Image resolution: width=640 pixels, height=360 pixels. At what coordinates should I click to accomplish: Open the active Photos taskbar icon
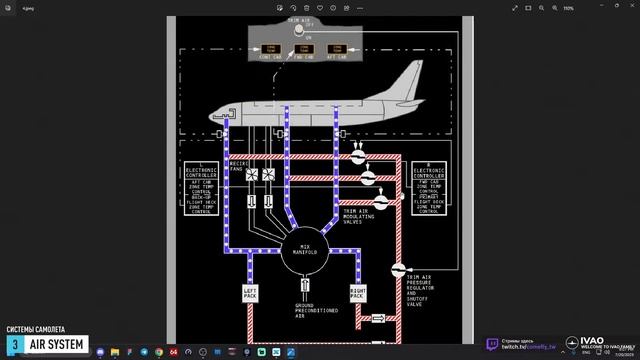point(291,352)
